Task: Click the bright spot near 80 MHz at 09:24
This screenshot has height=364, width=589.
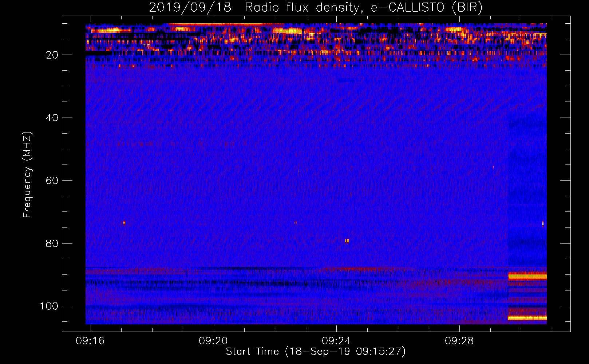Action: pyautogui.click(x=347, y=240)
